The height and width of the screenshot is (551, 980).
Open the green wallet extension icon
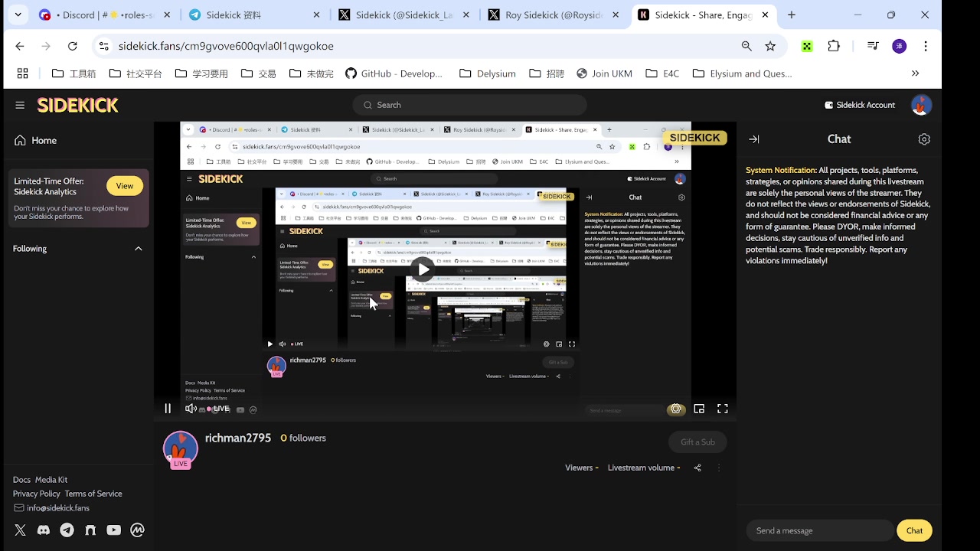pyautogui.click(x=806, y=46)
